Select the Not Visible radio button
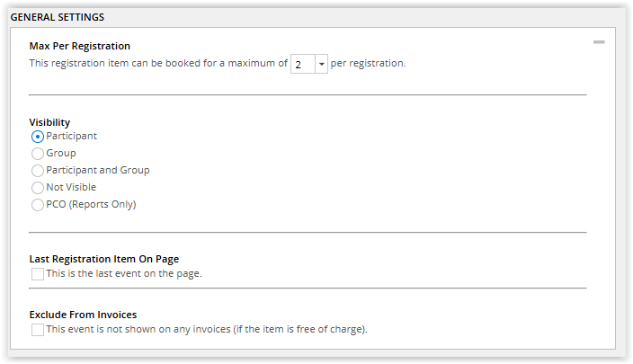633x364 pixels. [38, 188]
